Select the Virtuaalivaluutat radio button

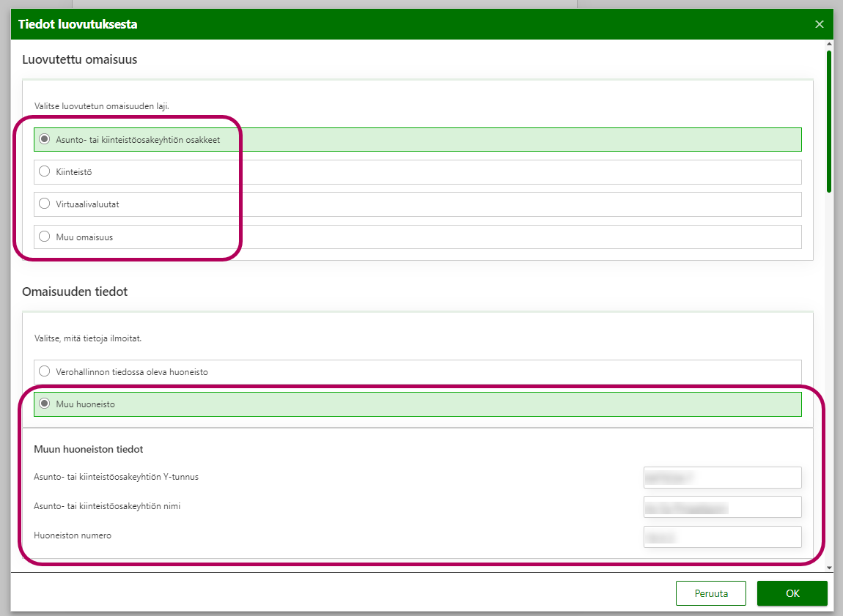tap(45, 204)
